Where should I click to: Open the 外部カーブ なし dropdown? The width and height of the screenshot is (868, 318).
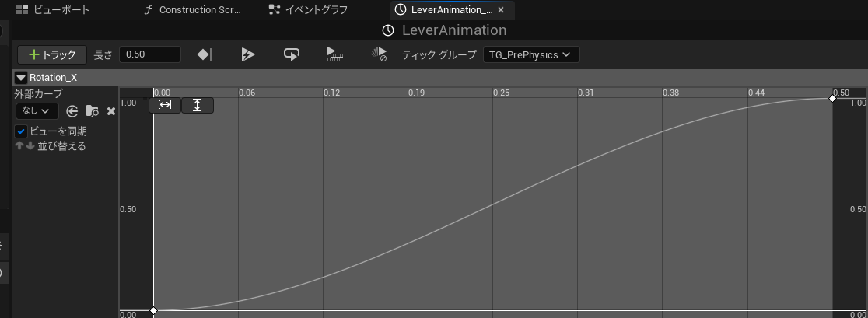pos(37,111)
